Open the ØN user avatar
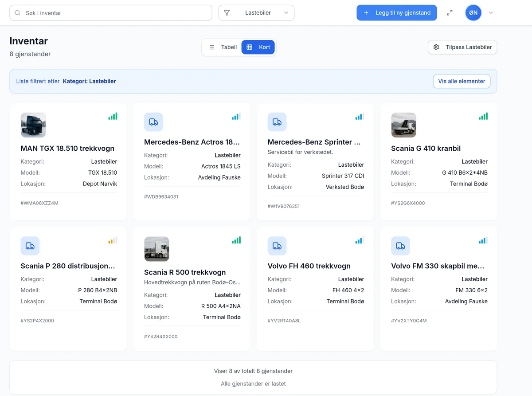 pyautogui.click(x=473, y=13)
